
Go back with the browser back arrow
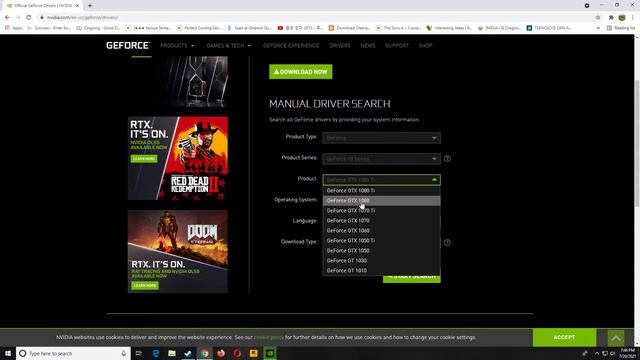(7, 18)
